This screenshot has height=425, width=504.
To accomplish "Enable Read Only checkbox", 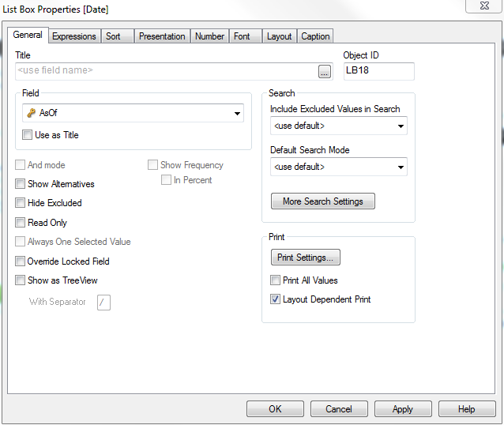I will coord(21,223).
